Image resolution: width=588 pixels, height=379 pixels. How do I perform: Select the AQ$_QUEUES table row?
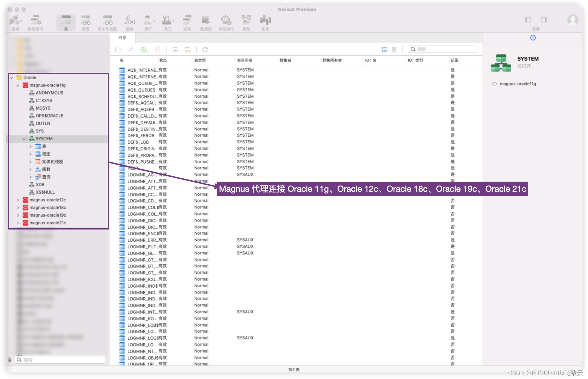(296, 90)
